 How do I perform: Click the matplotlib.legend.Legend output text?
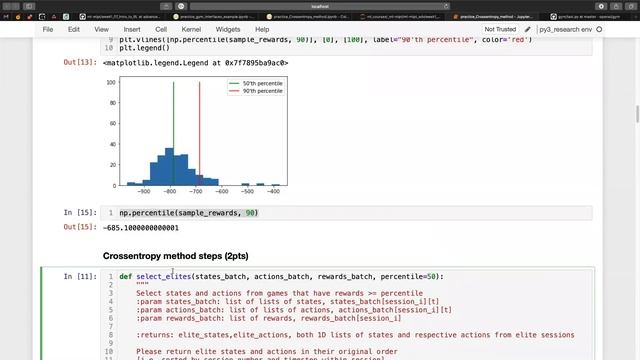[x=196, y=63]
